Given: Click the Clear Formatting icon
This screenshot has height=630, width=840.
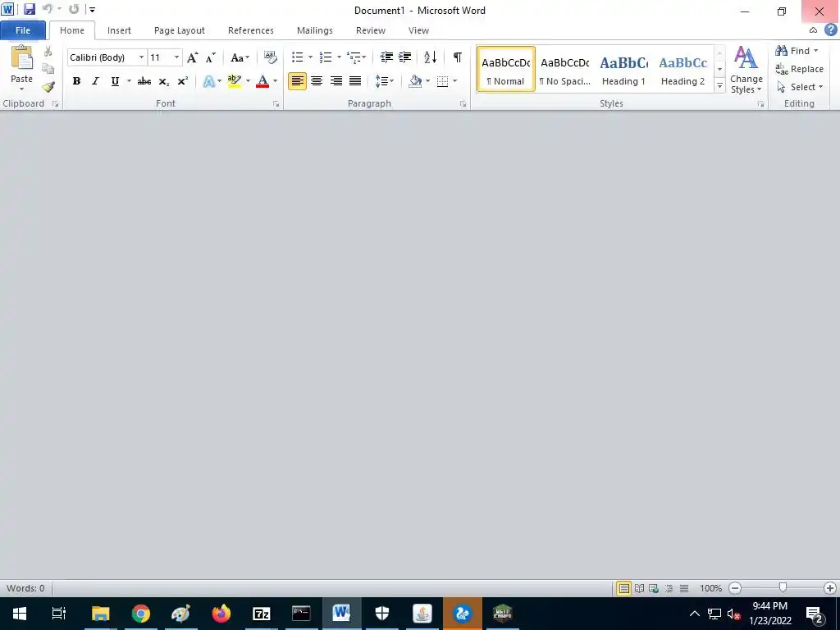Looking at the screenshot, I should 271,57.
